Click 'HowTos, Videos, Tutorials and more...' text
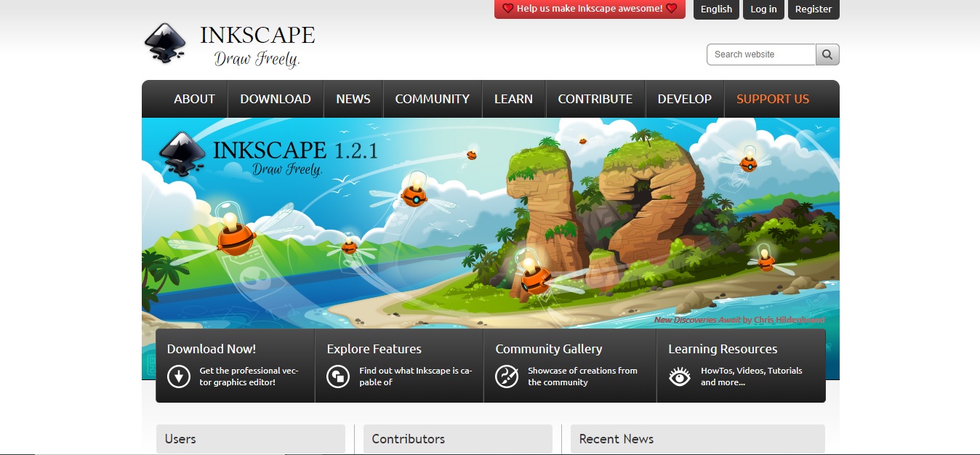 pos(752,377)
